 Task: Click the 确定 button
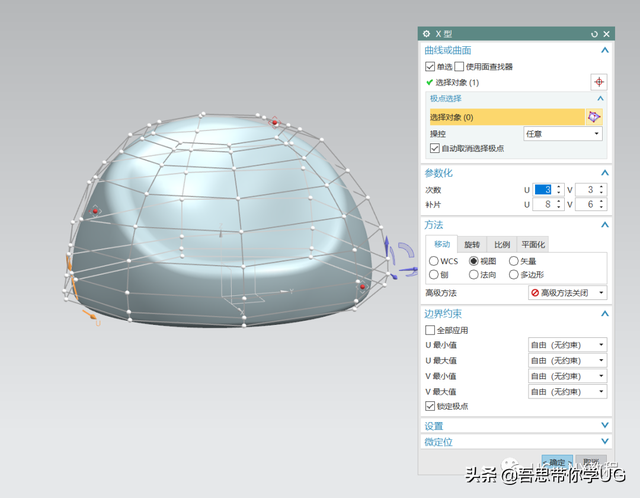557,462
